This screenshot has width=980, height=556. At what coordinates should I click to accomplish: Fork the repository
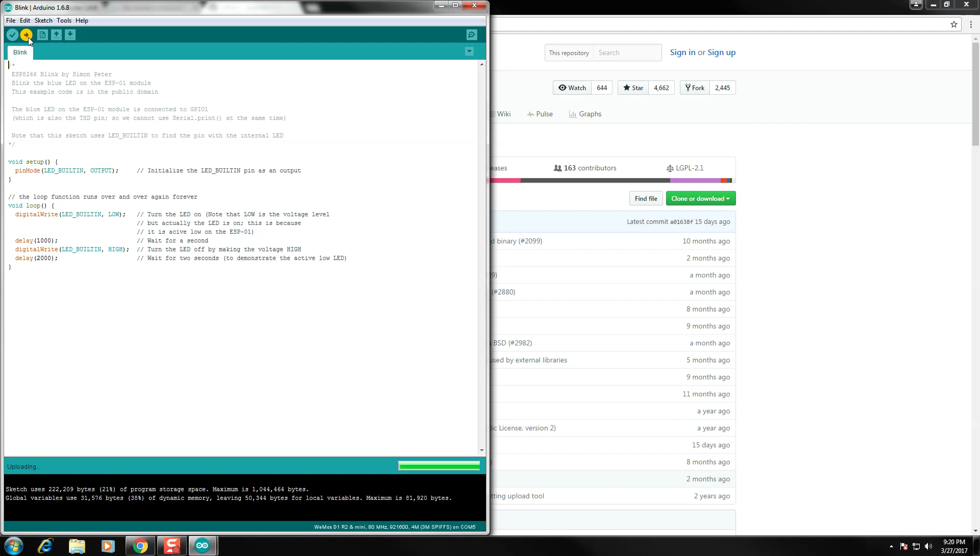point(695,88)
